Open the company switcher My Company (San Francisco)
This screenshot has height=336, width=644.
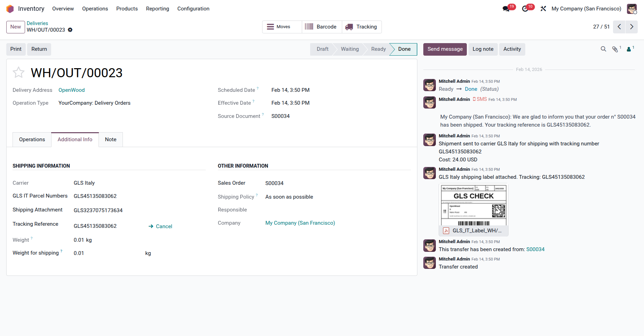586,9
